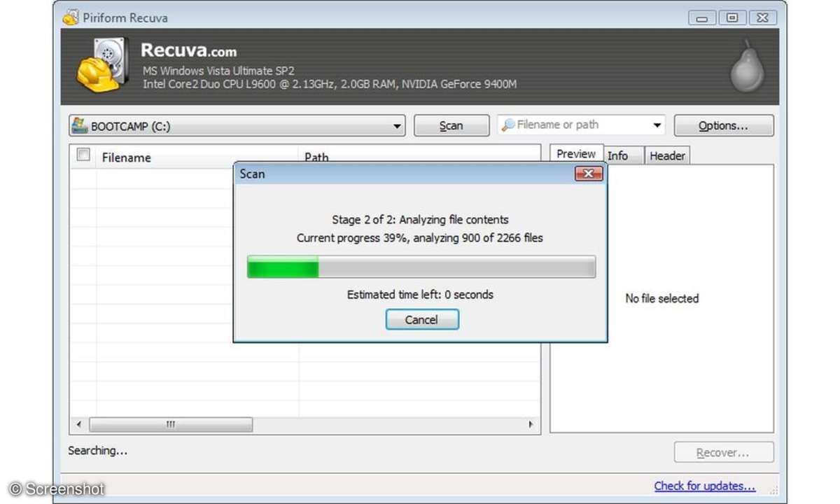Click the 'Intel Core2 Duo CPU L9600' system line

pyautogui.click(x=330, y=84)
